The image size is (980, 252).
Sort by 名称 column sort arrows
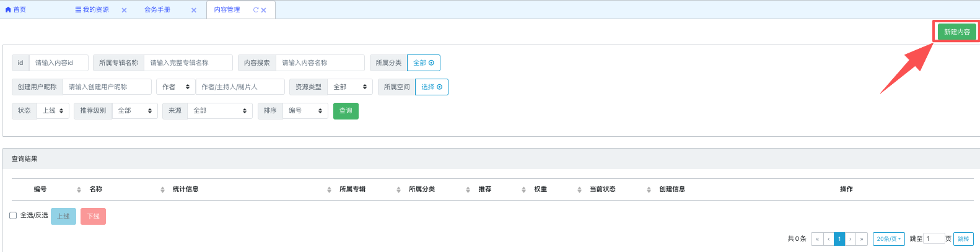pos(162,189)
